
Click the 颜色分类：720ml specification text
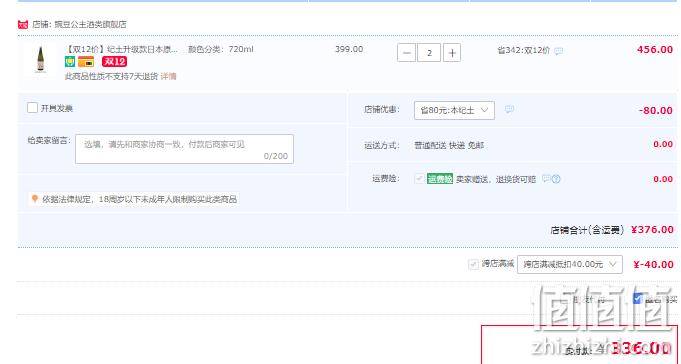tap(221, 49)
